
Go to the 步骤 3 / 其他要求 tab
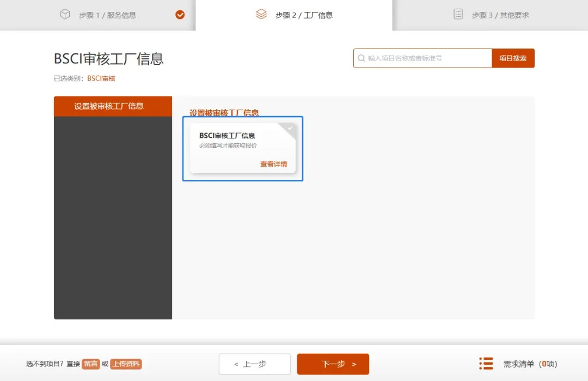tap(490, 15)
